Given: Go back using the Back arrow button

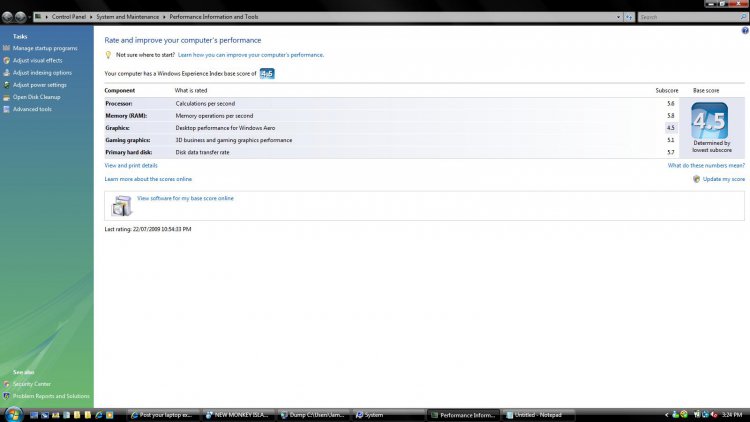Looking at the screenshot, I should tap(7, 17).
